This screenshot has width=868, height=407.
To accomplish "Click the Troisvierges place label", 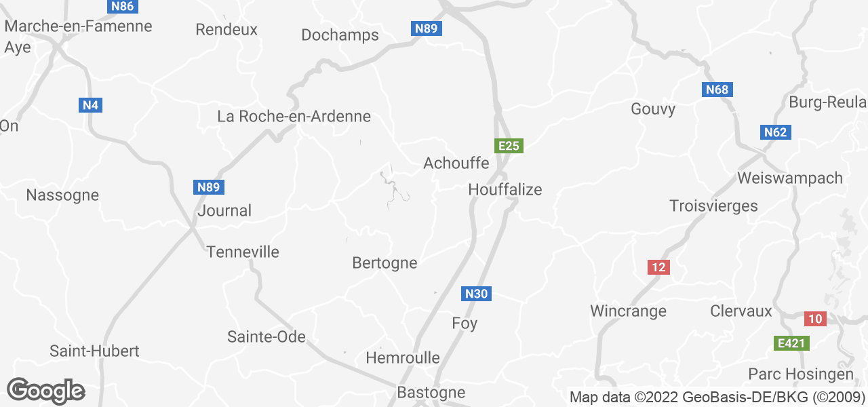I will (713, 206).
